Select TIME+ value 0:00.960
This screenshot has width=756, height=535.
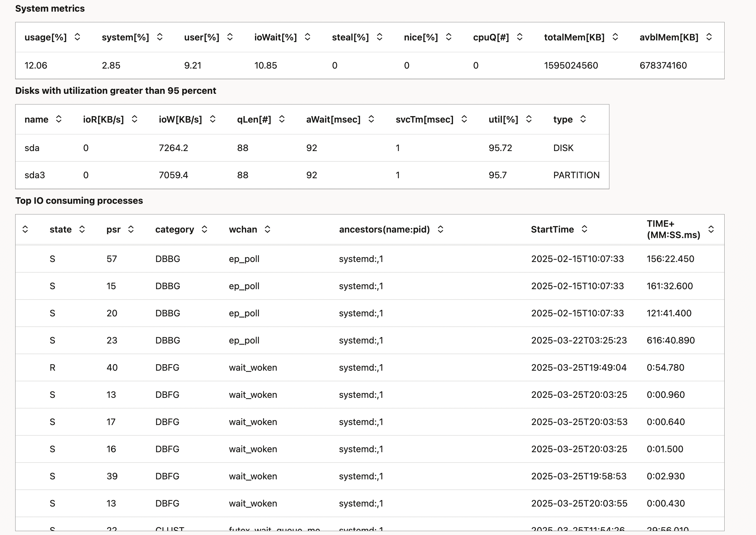click(665, 395)
